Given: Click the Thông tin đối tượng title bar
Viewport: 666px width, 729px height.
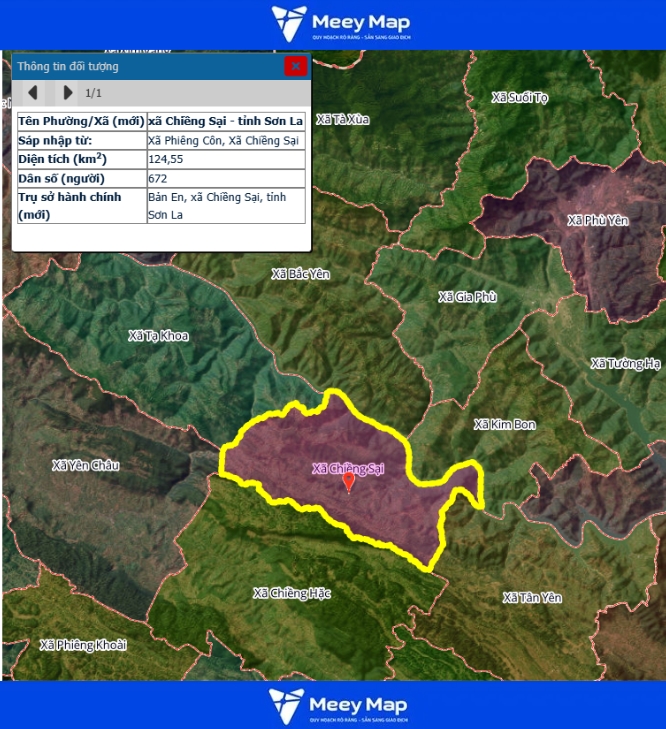Looking at the screenshot, I should (x=140, y=67).
